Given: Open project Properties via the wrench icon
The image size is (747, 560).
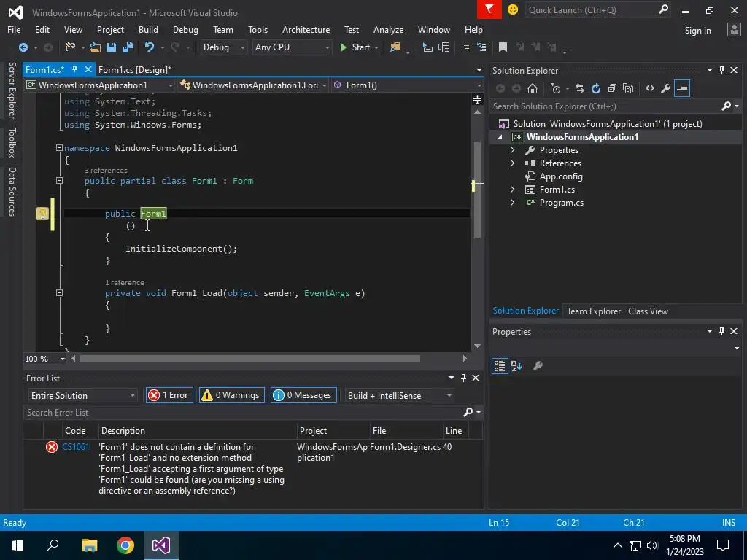Looking at the screenshot, I should pos(666,88).
